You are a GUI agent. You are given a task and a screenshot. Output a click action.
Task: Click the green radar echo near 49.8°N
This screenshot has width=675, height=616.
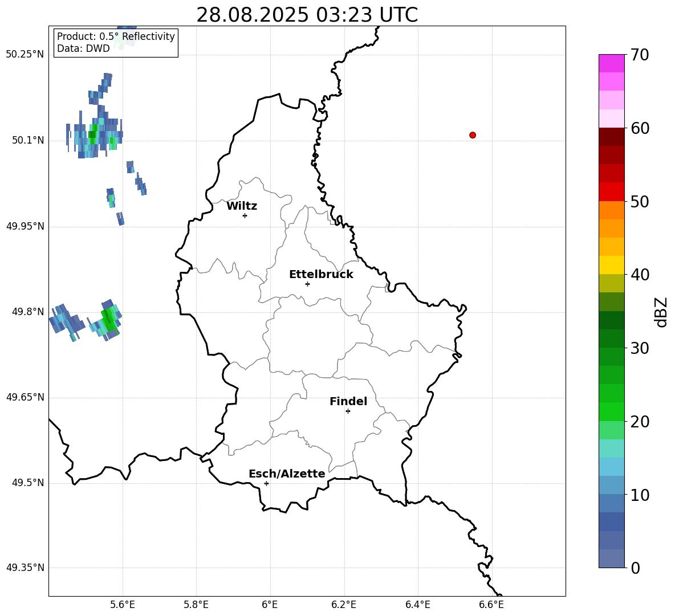coord(110,320)
